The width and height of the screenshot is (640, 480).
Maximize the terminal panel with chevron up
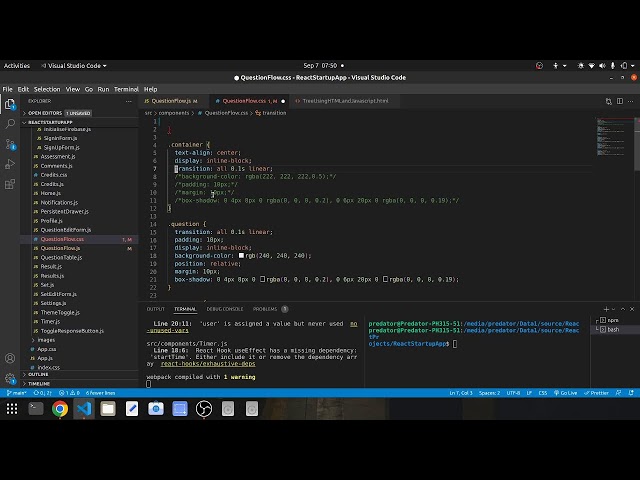(622, 309)
